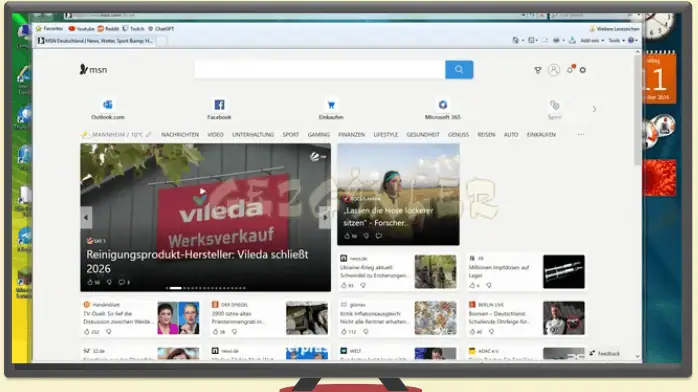This screenshot has height=392, width=698.
Task: Open the Twitch bookmark
Action: pos(134,28)
